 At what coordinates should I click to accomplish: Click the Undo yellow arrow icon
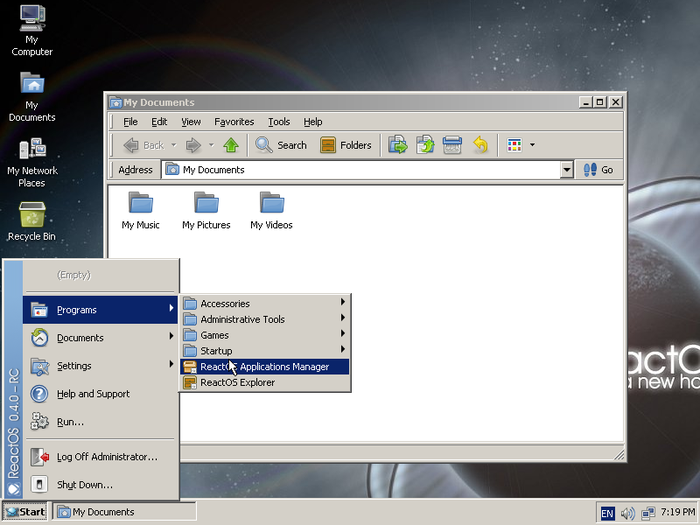tap(480, 145)
